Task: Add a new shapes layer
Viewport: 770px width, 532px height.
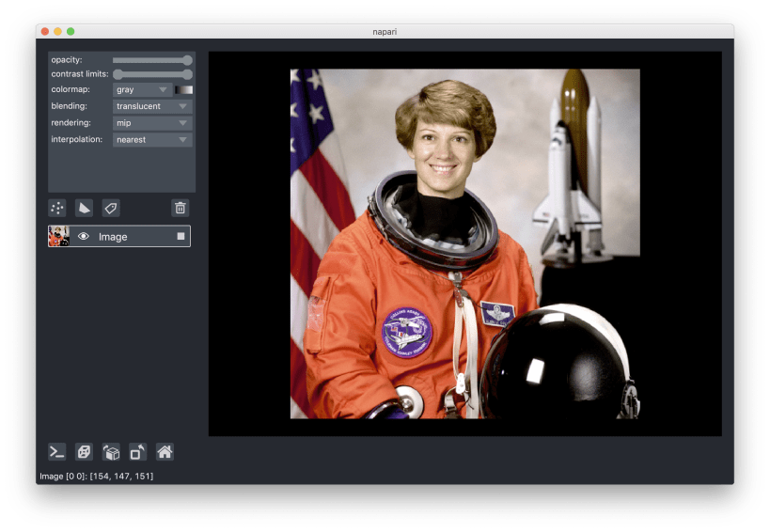Action: [84, 208]
